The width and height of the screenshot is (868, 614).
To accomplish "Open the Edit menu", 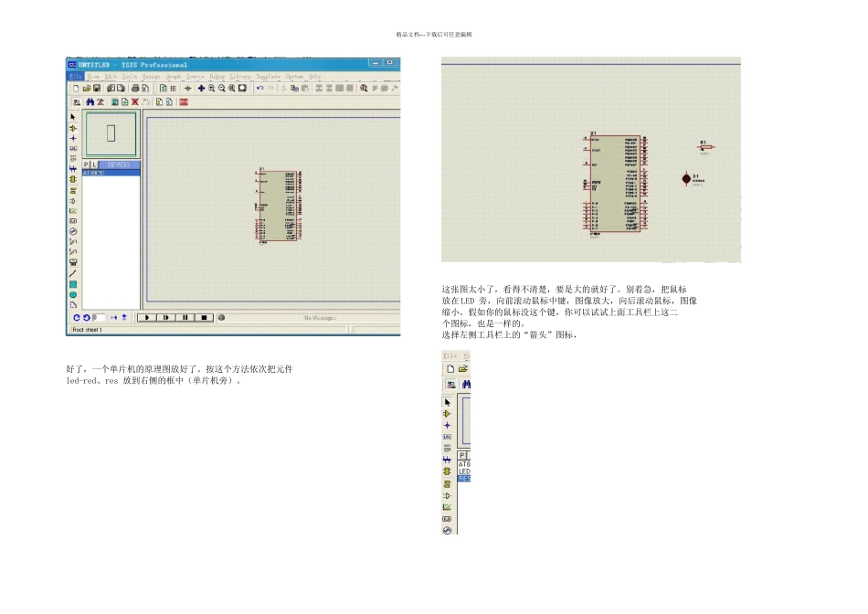I will [111, 77].
